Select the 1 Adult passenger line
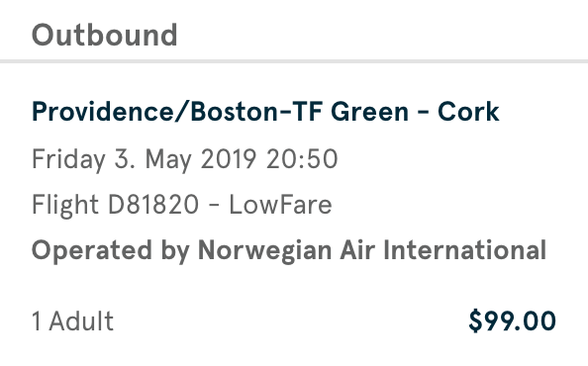This screenshot has height=366, width=588. click(x=72, y=321)
